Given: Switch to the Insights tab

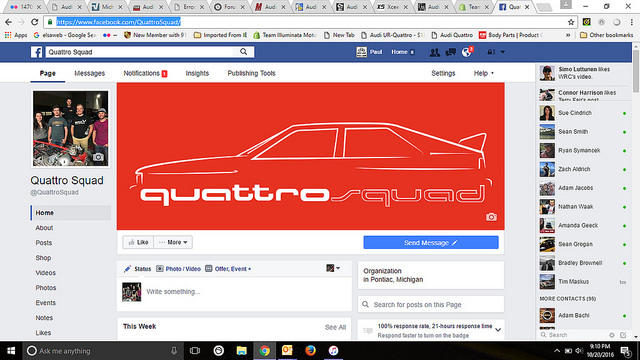Looking at the screenshot, I should coord(197,73).
